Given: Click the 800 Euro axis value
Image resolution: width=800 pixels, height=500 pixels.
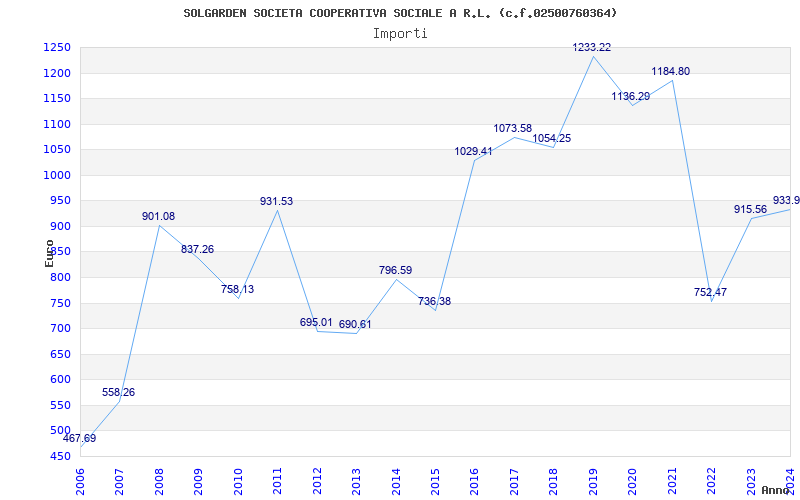Looking at the screenshot, I should pyautogui.click(x=60, y=278).
